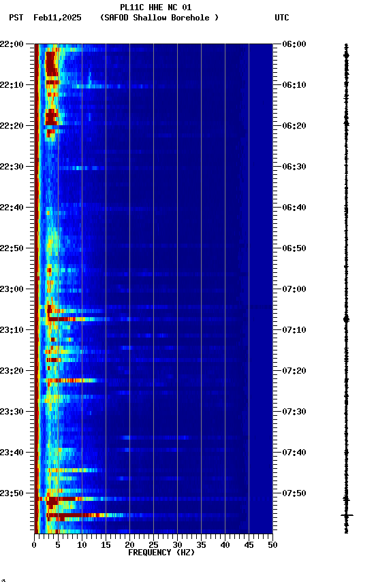Click the 22:10 PST time label
Viewport: 376px width, 588px height.
pyautogui.click(x=12, y=85)
